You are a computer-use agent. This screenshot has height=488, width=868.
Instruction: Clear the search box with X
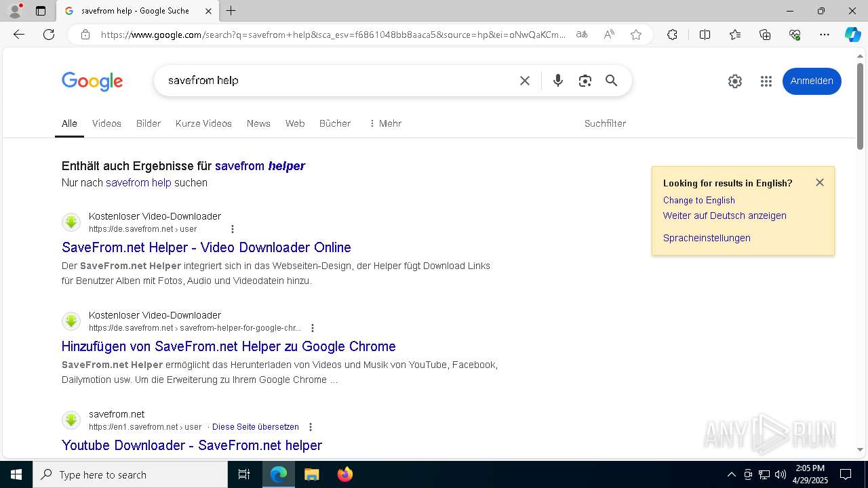tap(525, 81)
